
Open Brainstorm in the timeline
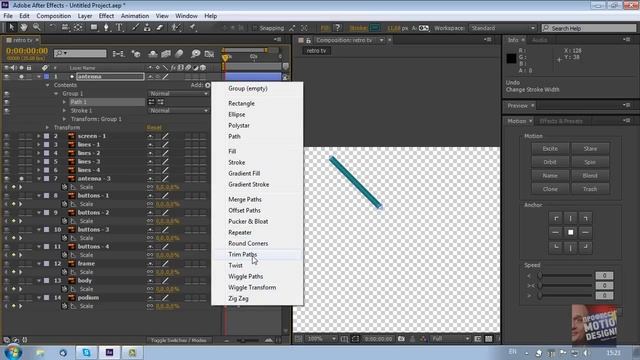(x=196, y=53)
